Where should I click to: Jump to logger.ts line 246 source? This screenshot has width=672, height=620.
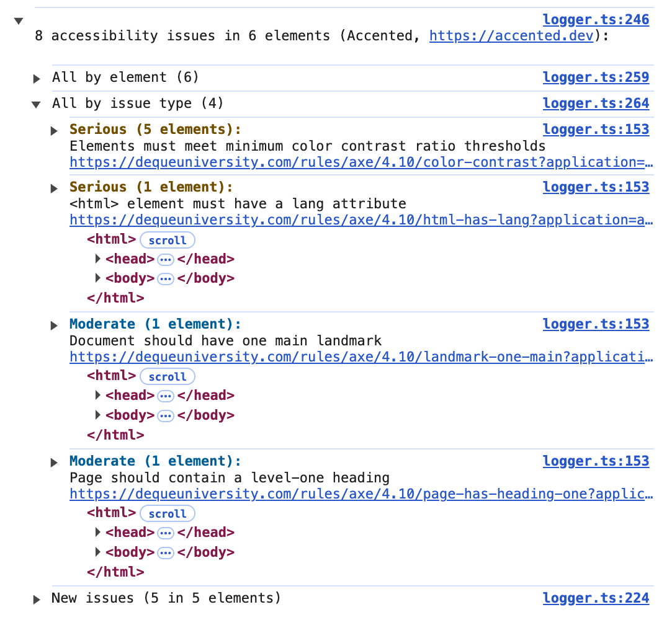[596, 19]
